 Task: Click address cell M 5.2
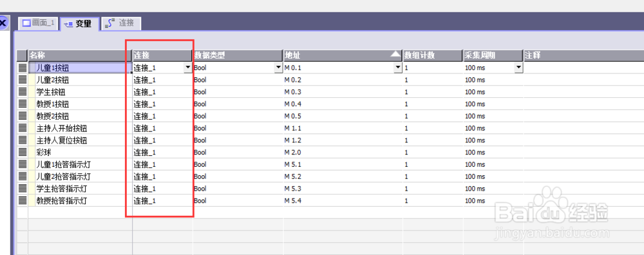[x=343, y=176]
